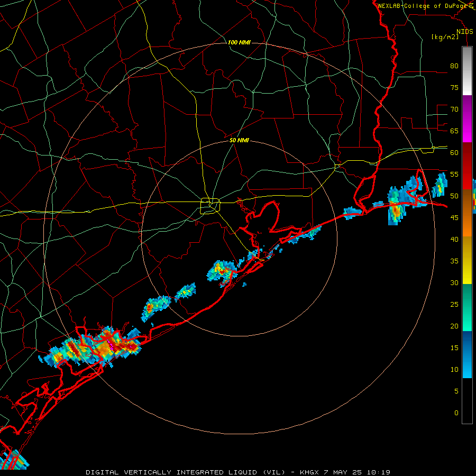Image resolution: width=476 pixels, height=476 pixels.
Task: Click the dark red segment of the color bar
Action: (467, 166)
